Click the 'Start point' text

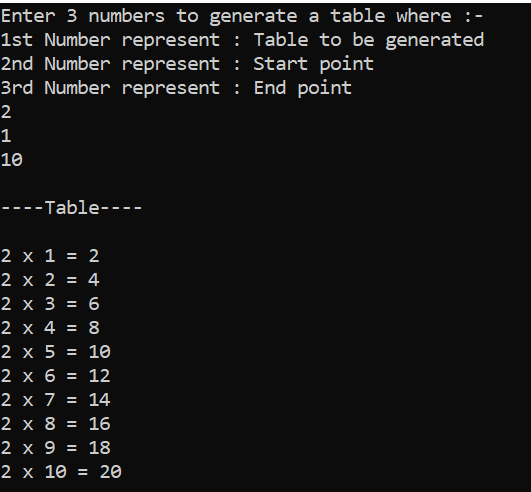[x=314, y=64]
